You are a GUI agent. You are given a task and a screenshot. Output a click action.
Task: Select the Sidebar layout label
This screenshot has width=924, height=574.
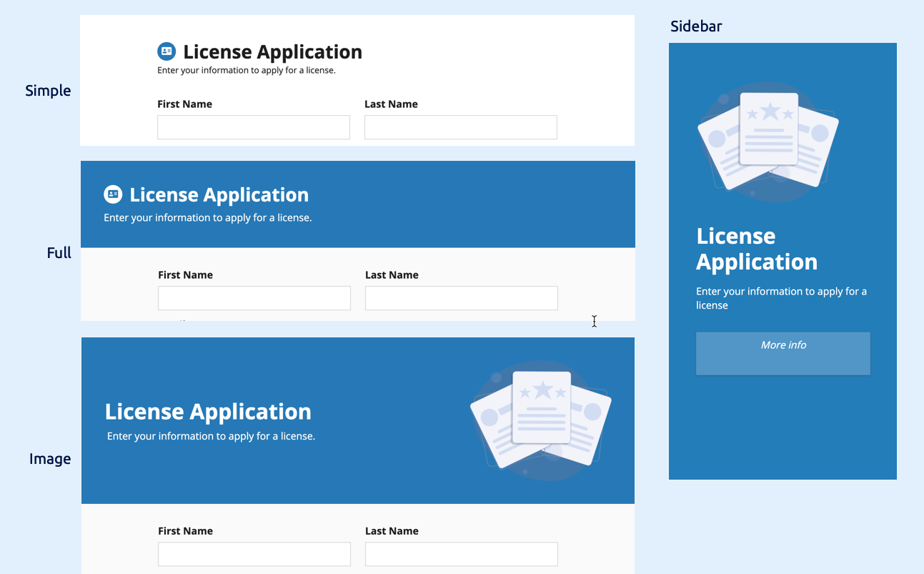click(696, 26)
